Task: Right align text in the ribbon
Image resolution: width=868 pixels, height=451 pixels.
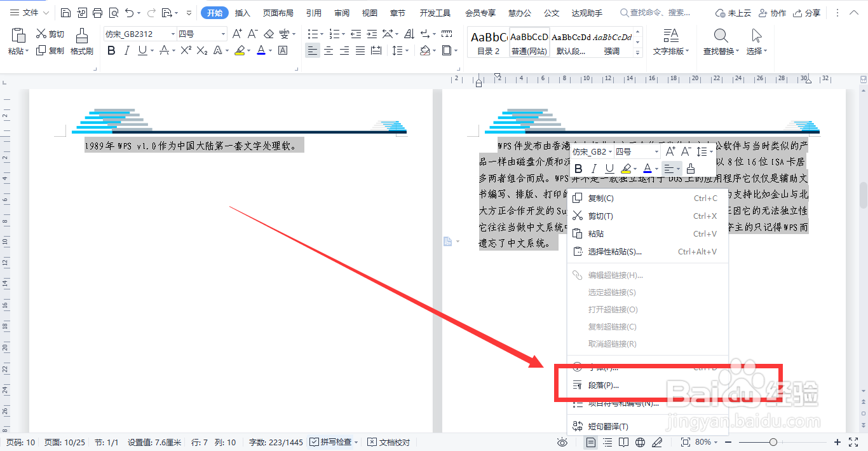Action: point(344,50)
